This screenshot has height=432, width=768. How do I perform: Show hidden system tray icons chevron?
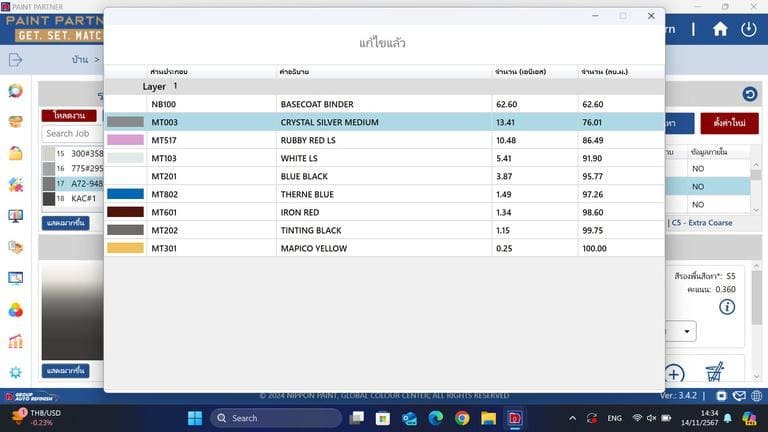point(572,418)
